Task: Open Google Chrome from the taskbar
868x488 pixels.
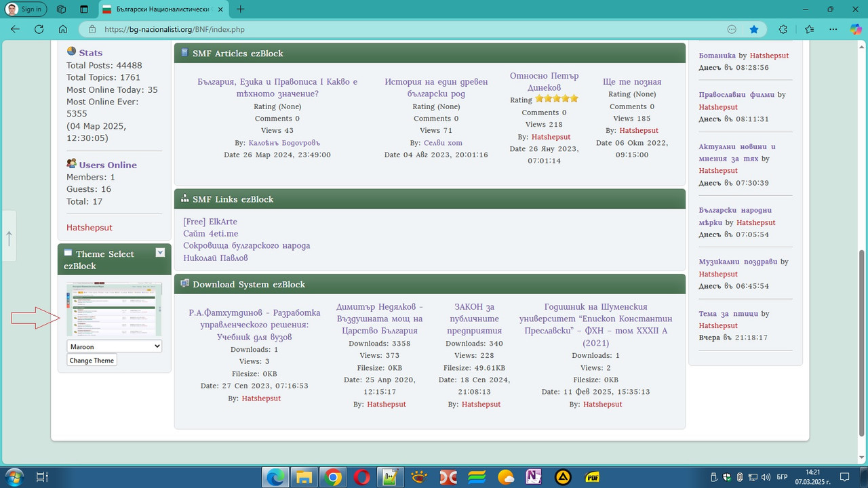Action: tap(333, 477)
